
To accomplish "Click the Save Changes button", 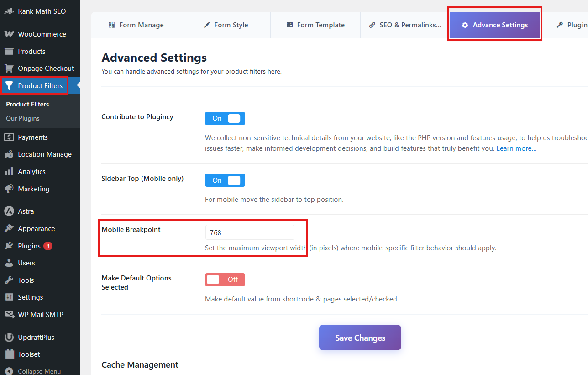I will tap(360, 338).
